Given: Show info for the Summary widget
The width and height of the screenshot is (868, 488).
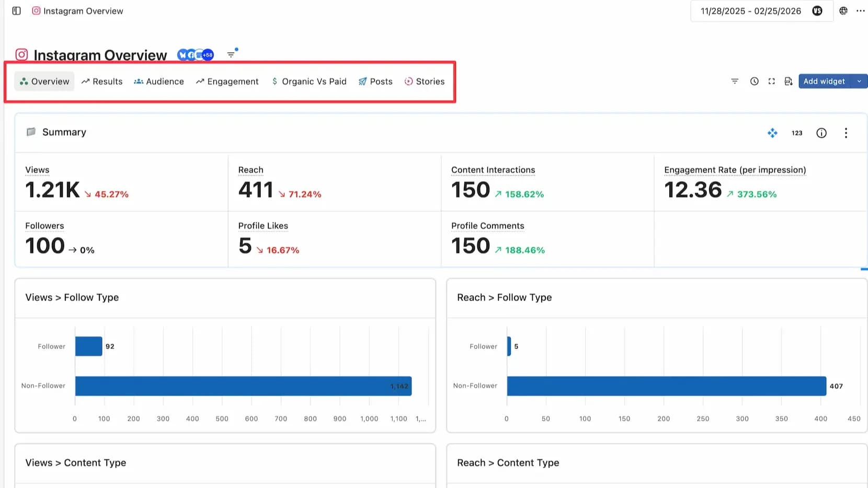Looking at the screenshot, I should (821, 133).
